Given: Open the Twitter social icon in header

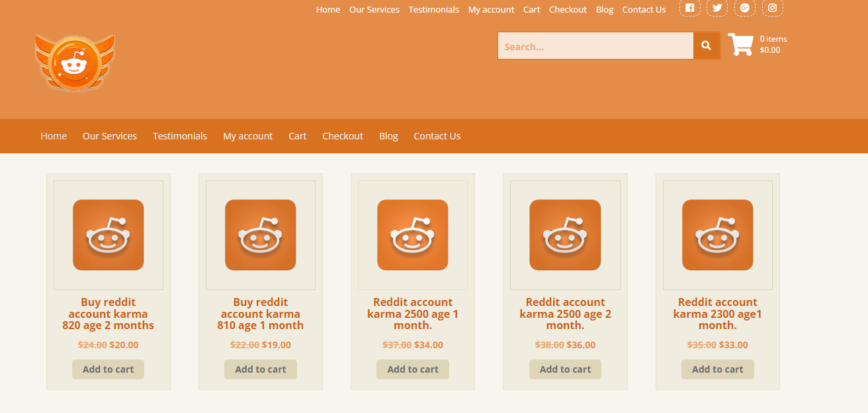Looking at the screenshot, I should tap(717, 8).
